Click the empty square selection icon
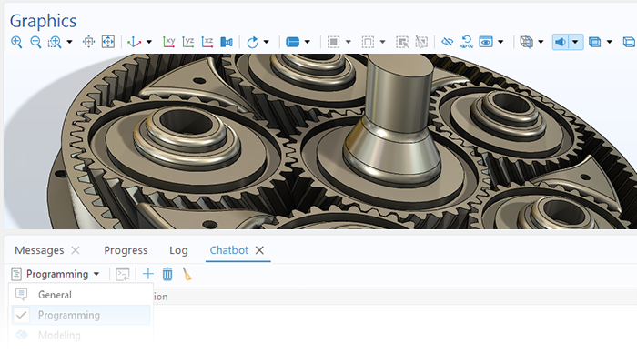This screenshot has height=364, width=637. (x=368, y=42)
